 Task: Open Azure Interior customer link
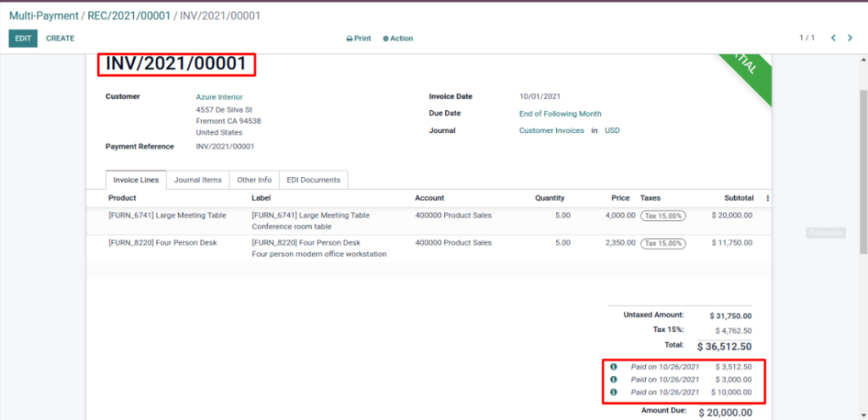(x=220, y=97)
